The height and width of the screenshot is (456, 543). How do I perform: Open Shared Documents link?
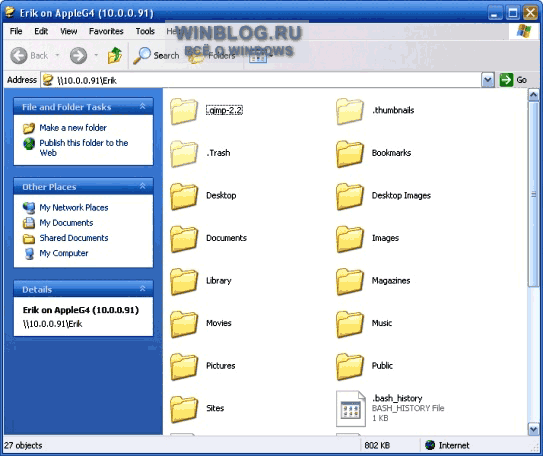click(74, 238)
